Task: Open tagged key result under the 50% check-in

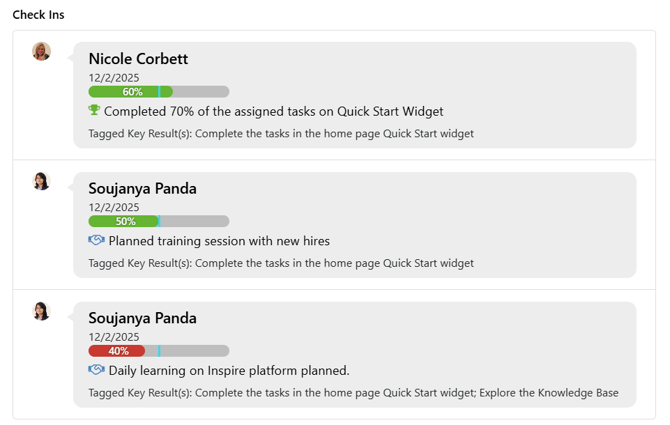Action: click(x=281, y=263)
